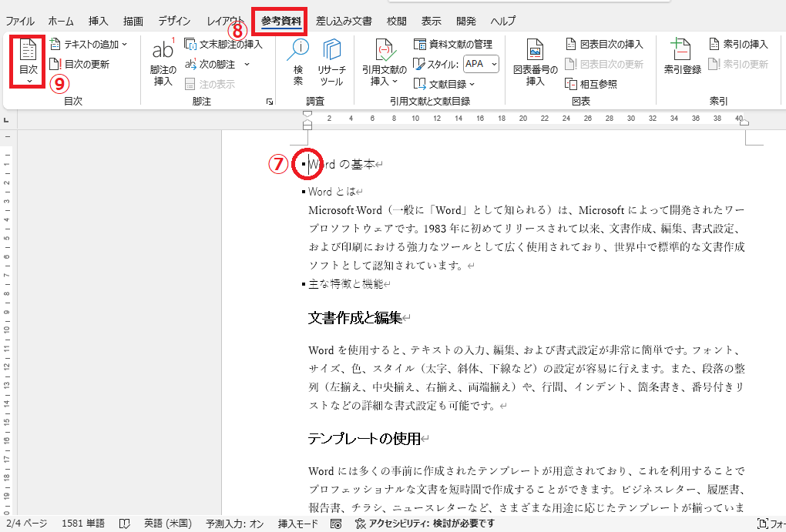Click the 文献目録 icon

pos(419,84)
